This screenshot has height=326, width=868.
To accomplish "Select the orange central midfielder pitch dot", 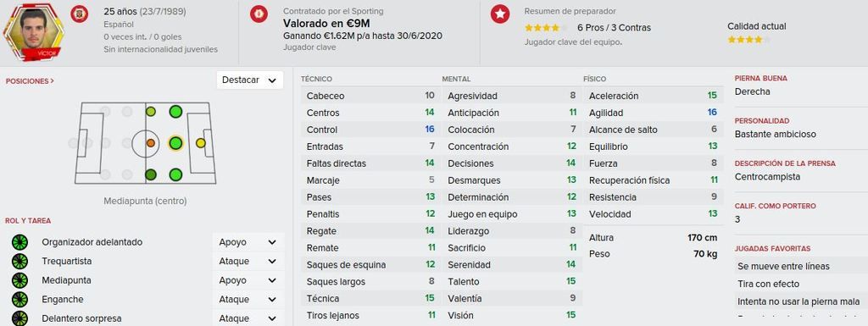I will click(151, 143).
